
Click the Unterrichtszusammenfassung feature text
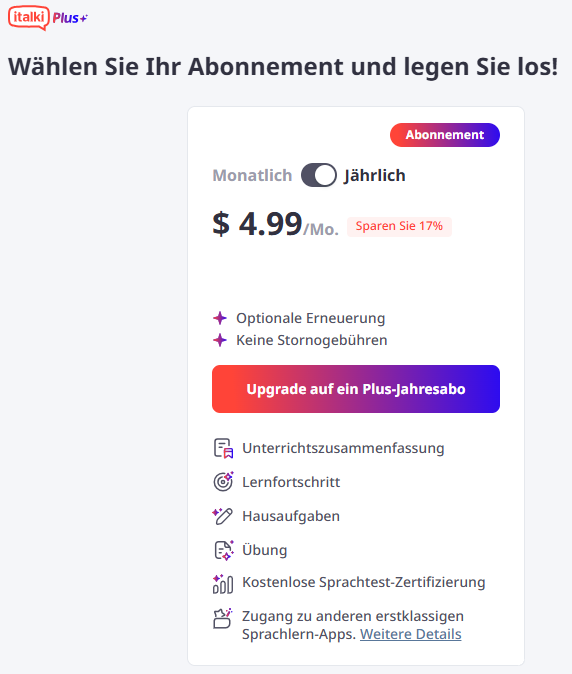click(343, 448)
